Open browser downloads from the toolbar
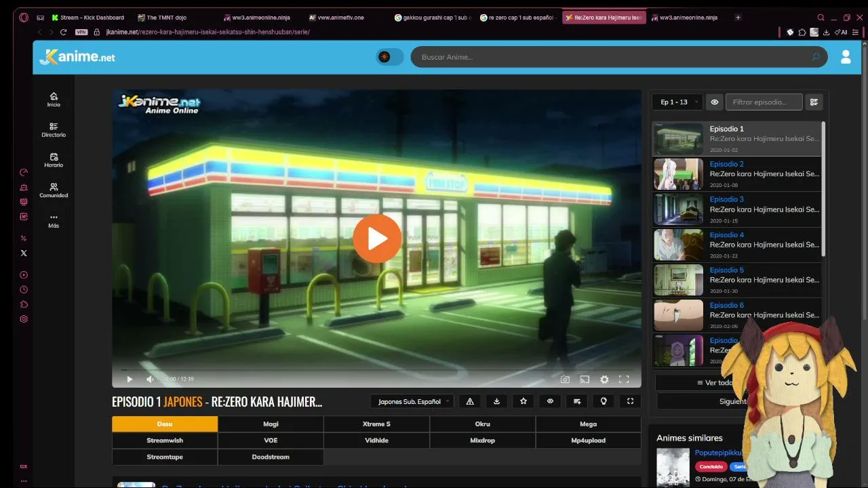This screenshot has height=488, width=868. coord(826,32)
